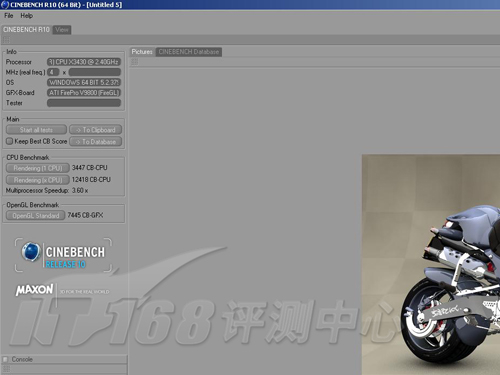
Task: Start the OpenGL Standard benchmark
Action: 36,216
